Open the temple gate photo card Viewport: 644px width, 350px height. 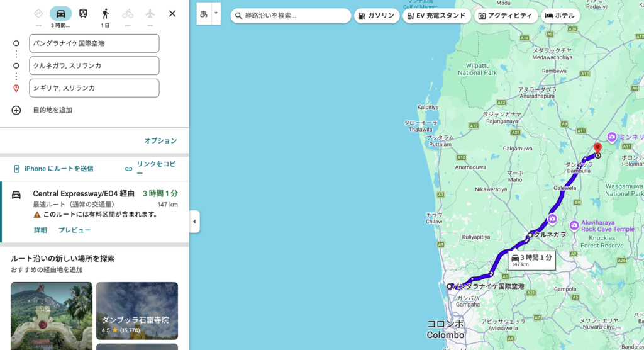click(52, 316)
